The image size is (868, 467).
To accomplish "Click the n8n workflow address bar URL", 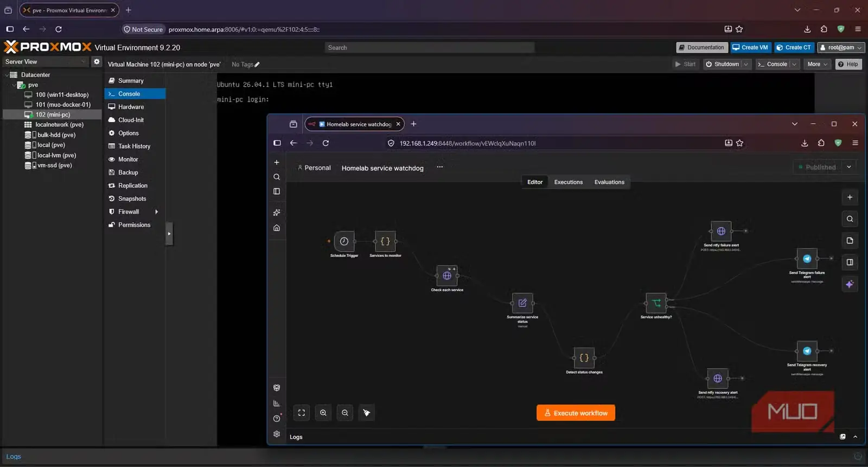I will (468, 143).
